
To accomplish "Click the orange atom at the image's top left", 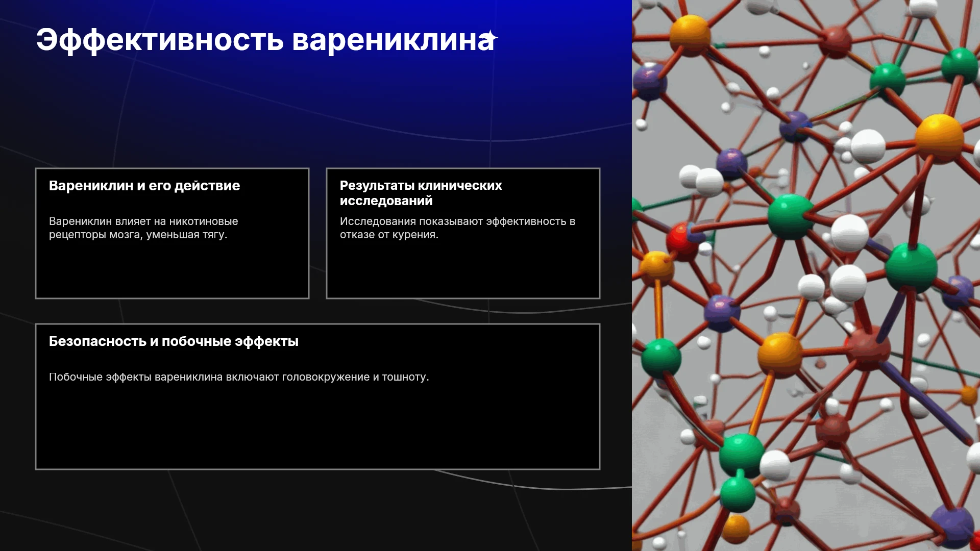I will (x=690, y=35).
